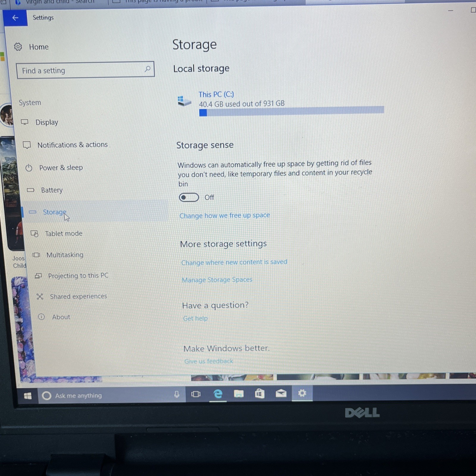Open Task View from taskbar
Screen dimensions: 476x476
tap(196, 394)
